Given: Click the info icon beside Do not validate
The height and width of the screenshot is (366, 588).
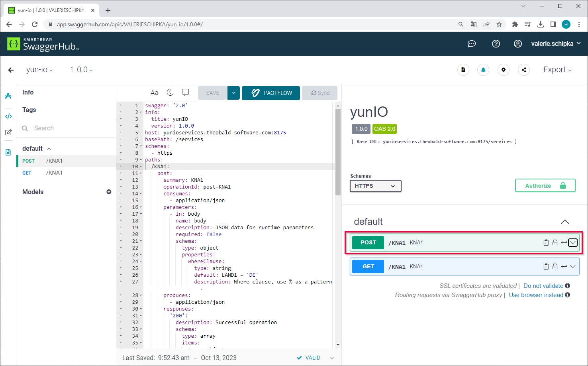Looking at the screenshot, I should click(568, 285).
